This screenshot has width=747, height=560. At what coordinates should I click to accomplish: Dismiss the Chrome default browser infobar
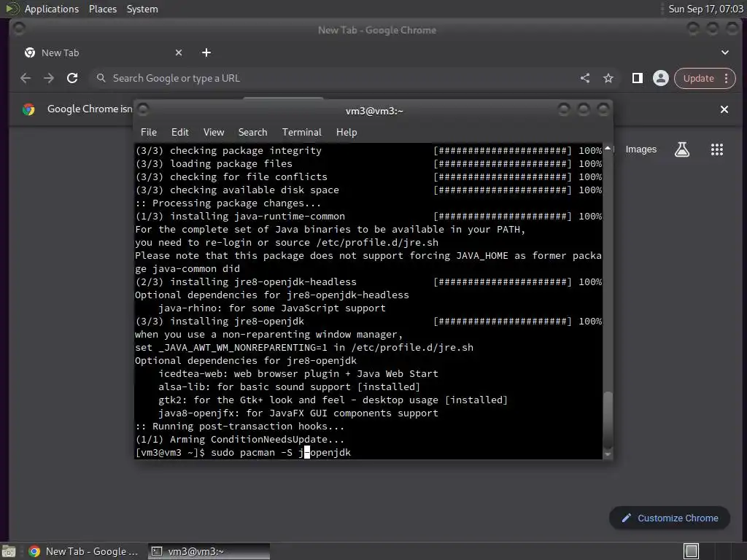point(724,109)
